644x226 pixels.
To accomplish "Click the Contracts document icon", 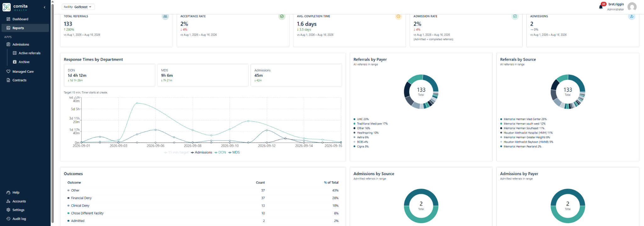I will (8, 80).
